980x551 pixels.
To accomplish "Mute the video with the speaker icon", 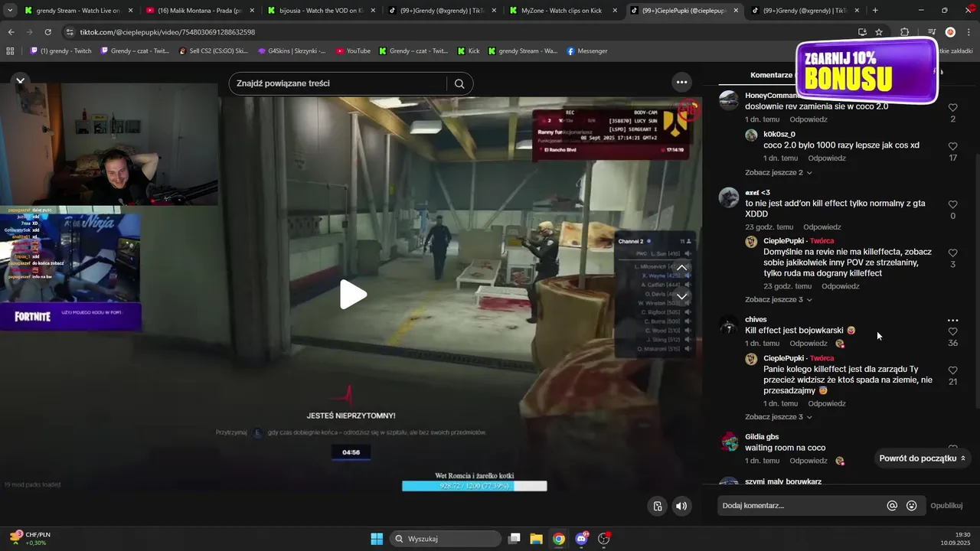I will coord(681,506).
